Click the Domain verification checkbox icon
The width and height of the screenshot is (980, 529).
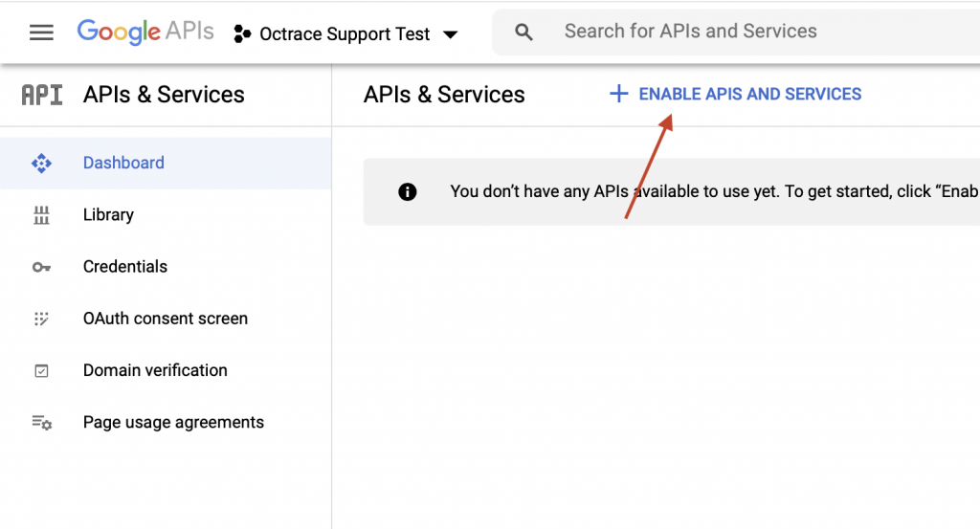[x=41, y=371]
